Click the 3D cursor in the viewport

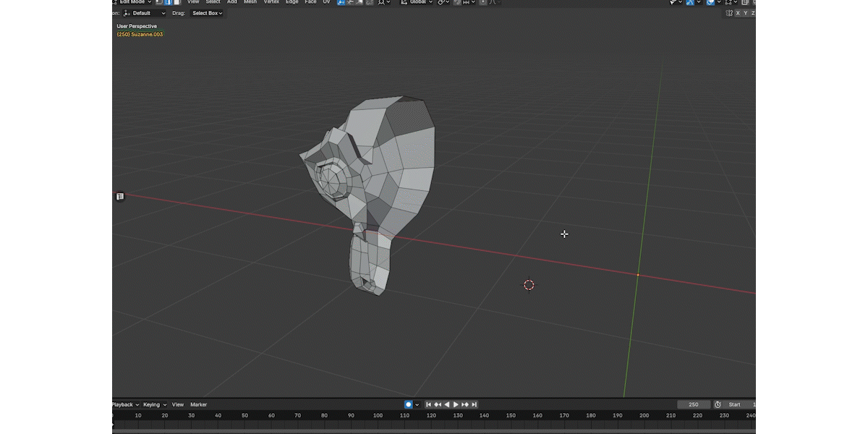[529, 285]
